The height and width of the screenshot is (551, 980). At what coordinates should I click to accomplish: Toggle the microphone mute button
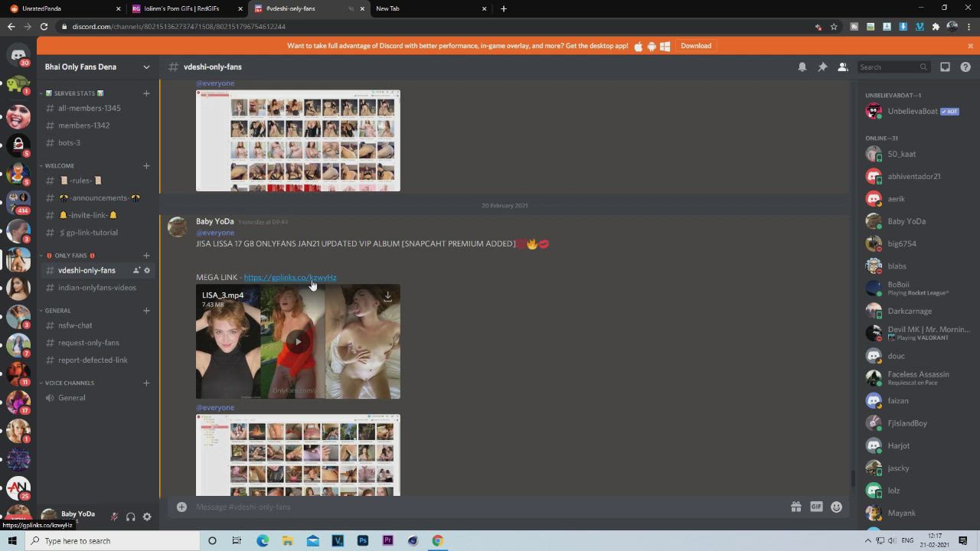(114, 517)
